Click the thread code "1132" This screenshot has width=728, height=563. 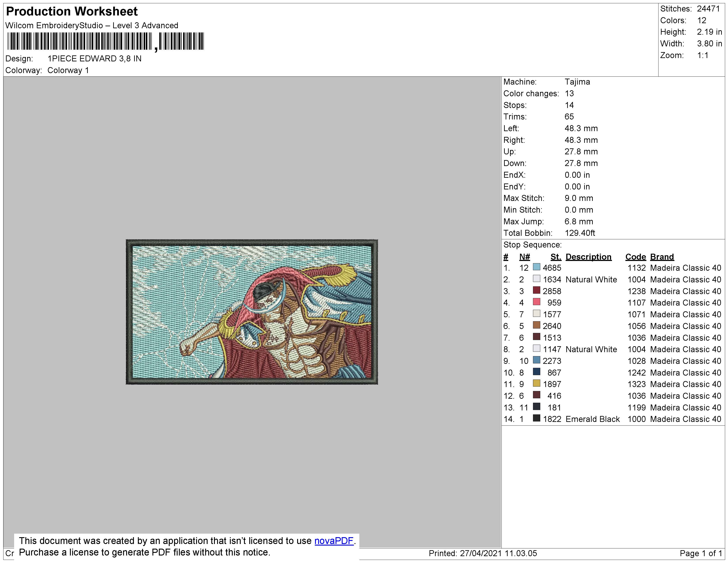pos(637,268)
